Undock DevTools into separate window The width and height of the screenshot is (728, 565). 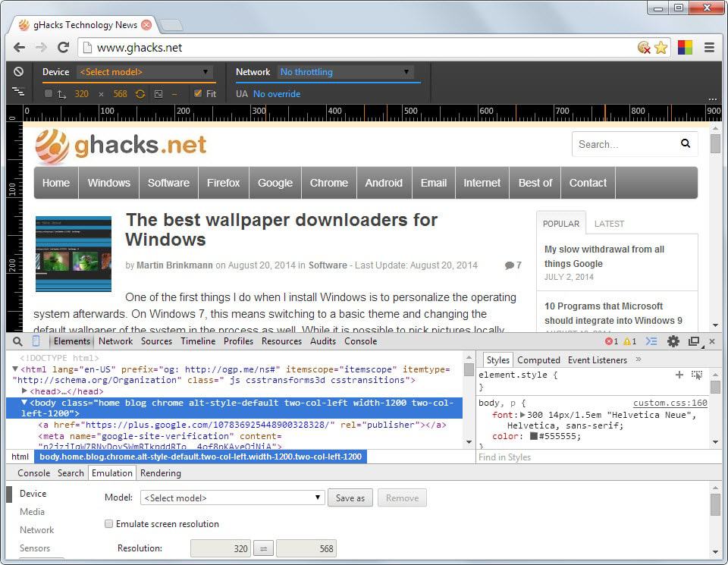[694, 341]
